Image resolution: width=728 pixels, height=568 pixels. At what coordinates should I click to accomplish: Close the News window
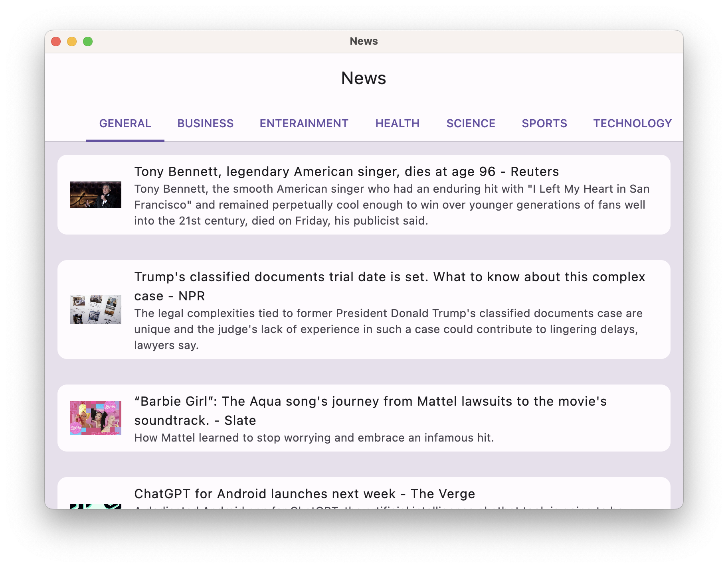point(56,41)
